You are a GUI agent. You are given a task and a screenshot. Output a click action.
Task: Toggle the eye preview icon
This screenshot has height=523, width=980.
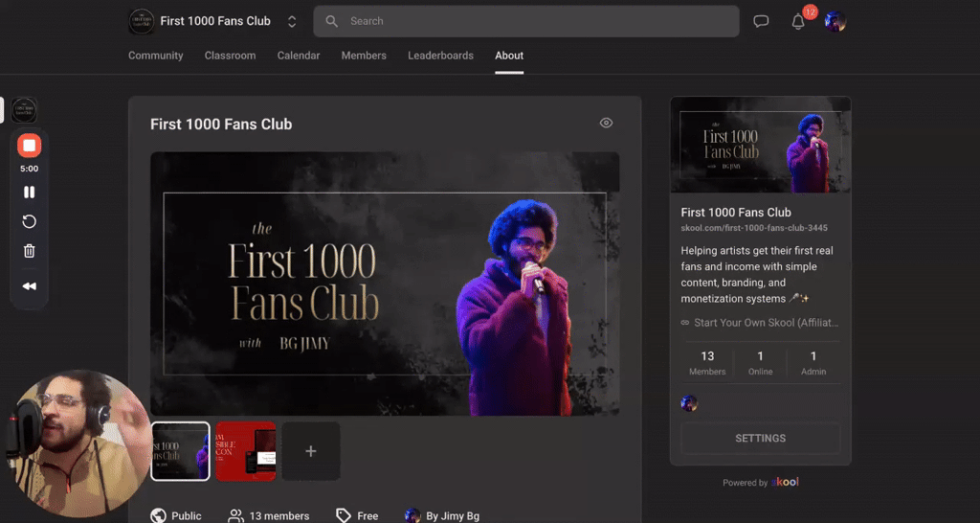[606, 123]
